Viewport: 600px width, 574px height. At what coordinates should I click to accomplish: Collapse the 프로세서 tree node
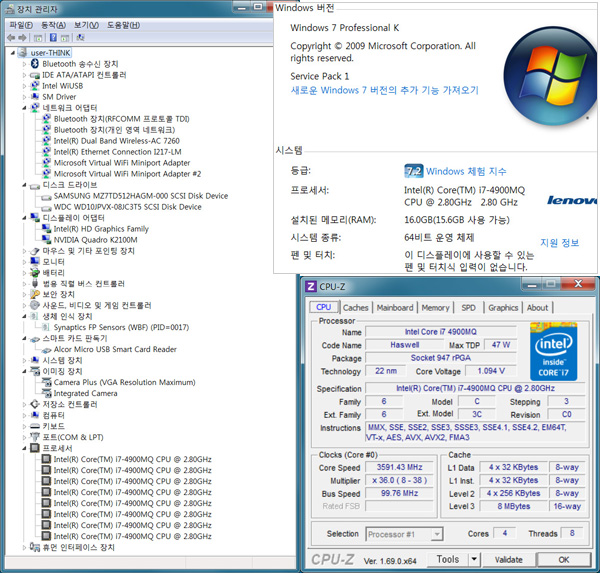(25, 448)
